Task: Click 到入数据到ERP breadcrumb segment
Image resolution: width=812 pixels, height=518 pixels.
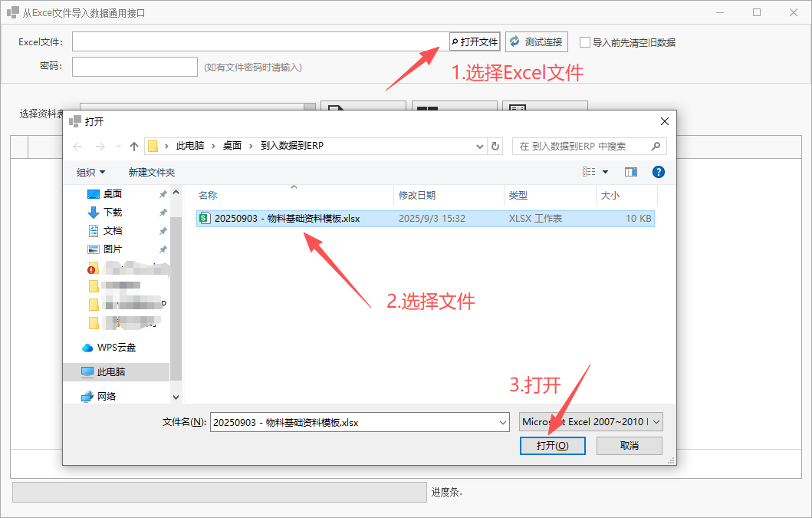Action: (291, 147)
